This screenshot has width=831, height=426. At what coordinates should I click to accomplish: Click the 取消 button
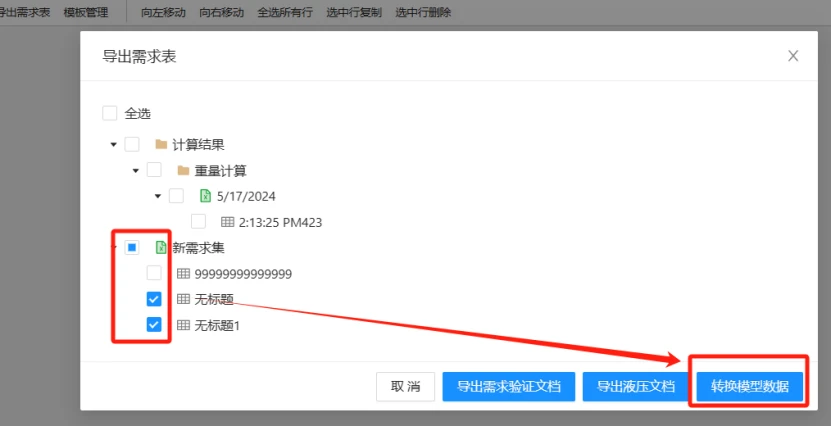coord(405,386)
